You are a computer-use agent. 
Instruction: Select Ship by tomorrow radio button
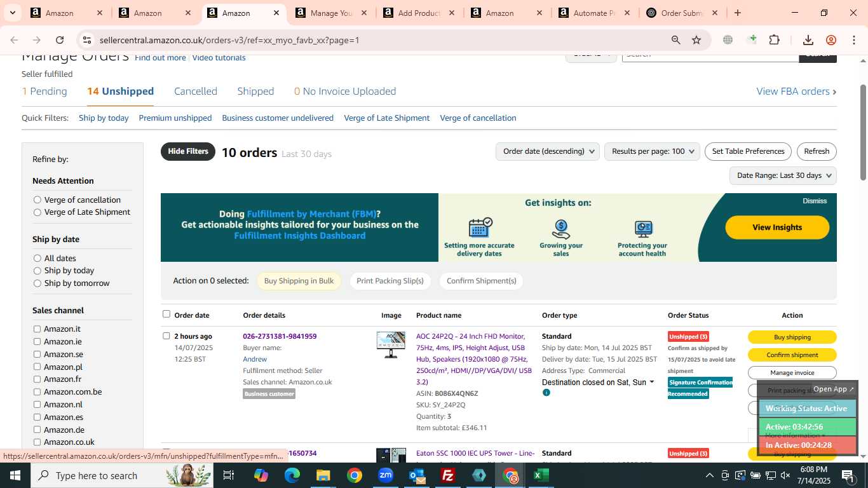[x=37, y=283]
